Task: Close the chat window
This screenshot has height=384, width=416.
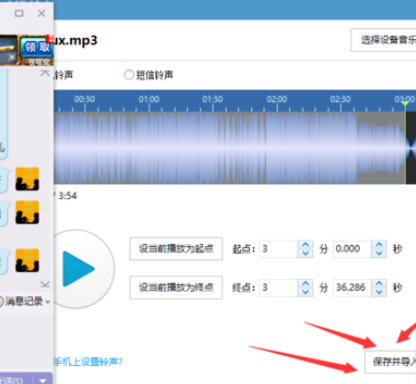Action: tap(41, 13)
